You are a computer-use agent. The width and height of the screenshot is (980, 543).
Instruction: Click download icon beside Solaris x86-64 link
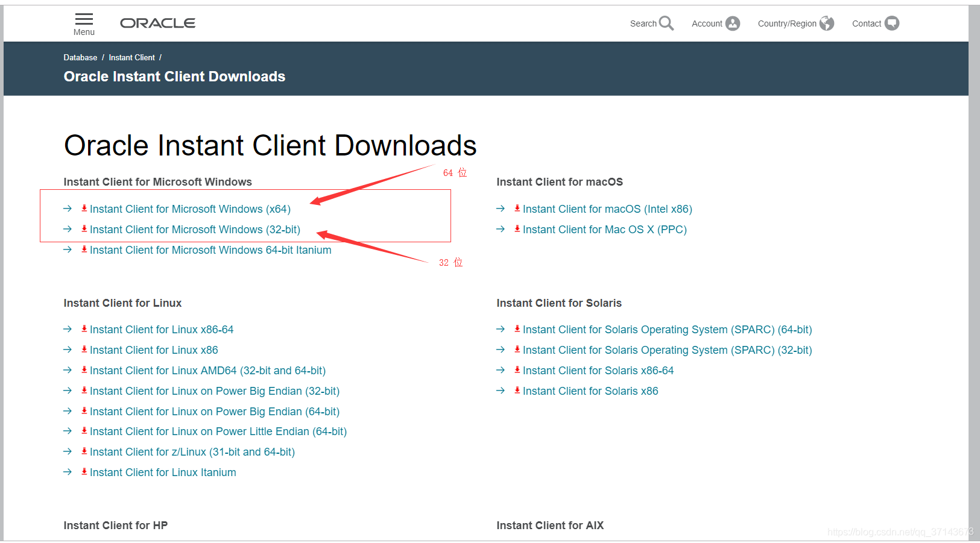point(517,370)
